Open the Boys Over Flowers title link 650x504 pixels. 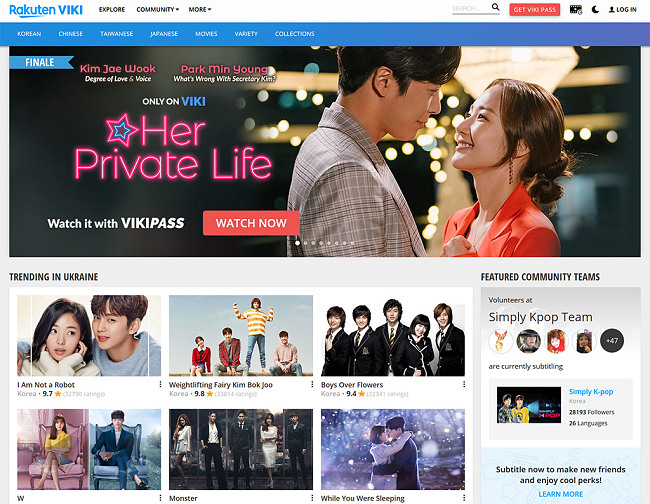[352, 385]
